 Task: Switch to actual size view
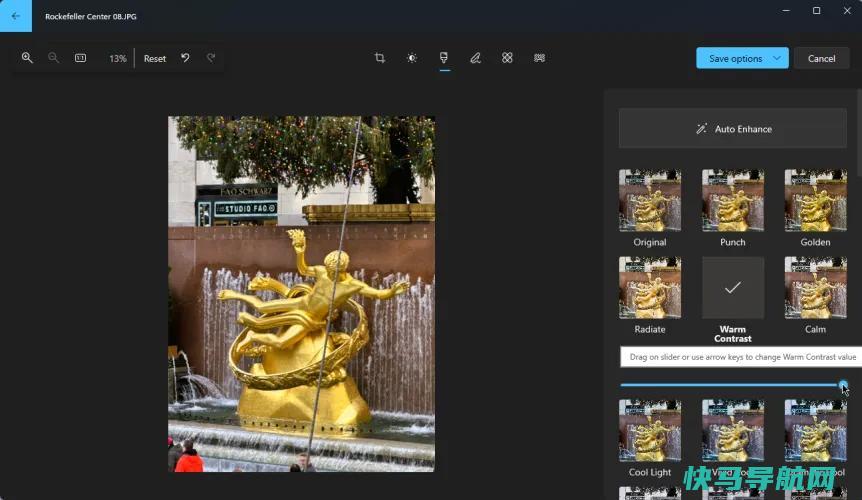[x=80, y=58]
